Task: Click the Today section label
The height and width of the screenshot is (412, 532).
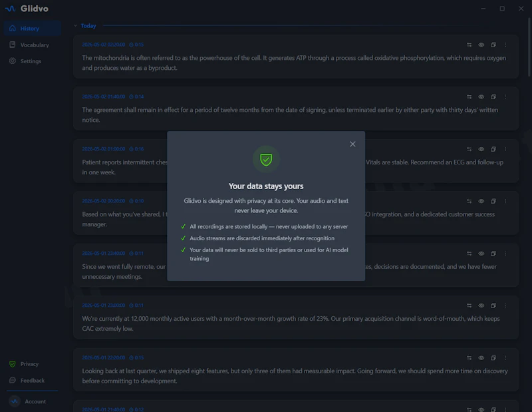Action: [88, 26]
